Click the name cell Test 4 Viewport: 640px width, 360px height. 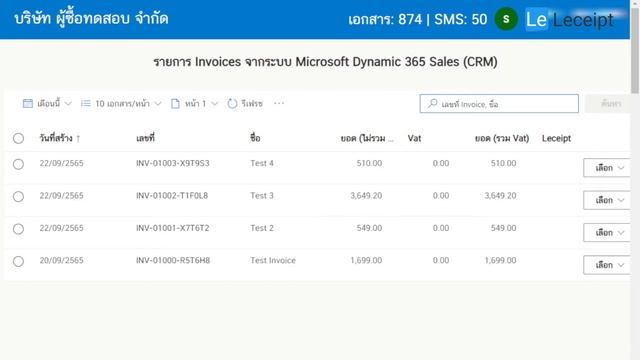click(262, 163)
